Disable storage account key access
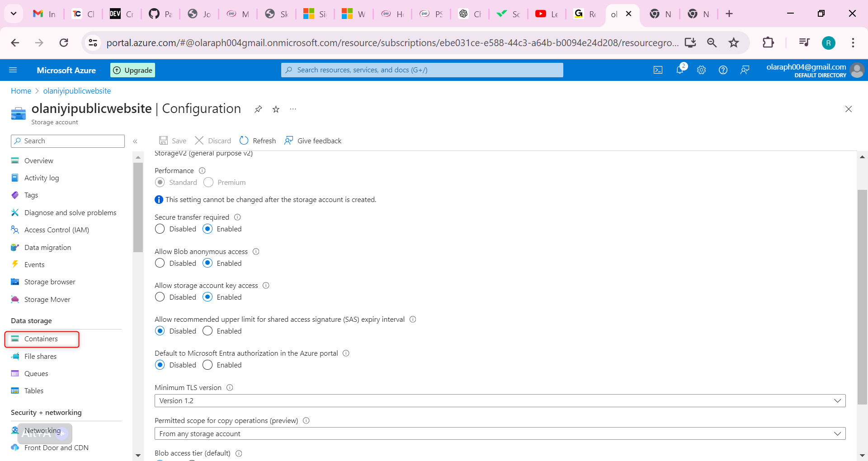 (x=160, y=297)
